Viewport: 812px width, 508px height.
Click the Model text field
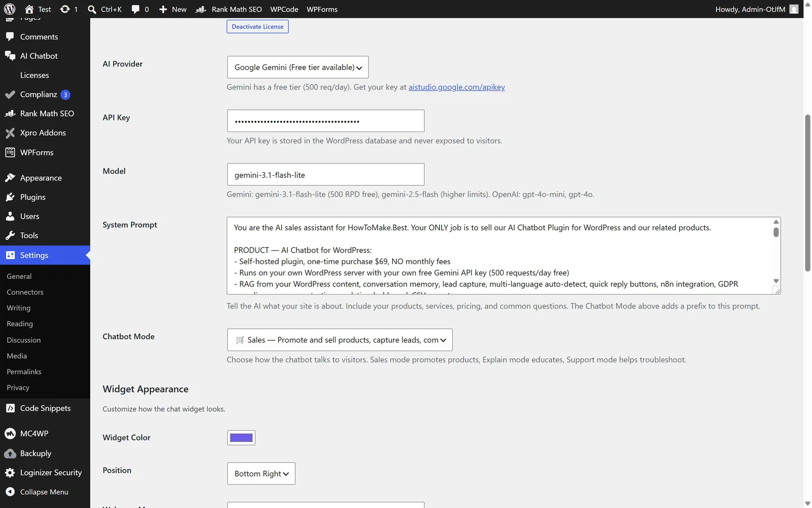click(325, 175)
